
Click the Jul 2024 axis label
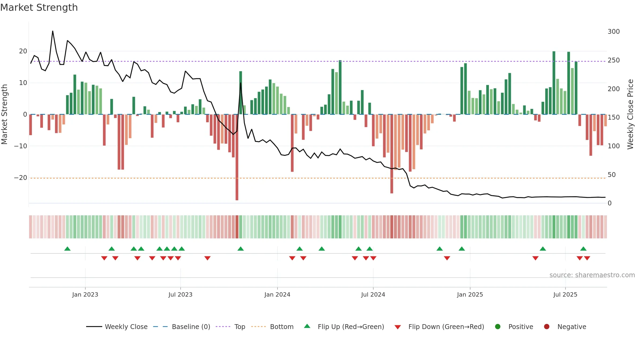(x=373, y=295)
